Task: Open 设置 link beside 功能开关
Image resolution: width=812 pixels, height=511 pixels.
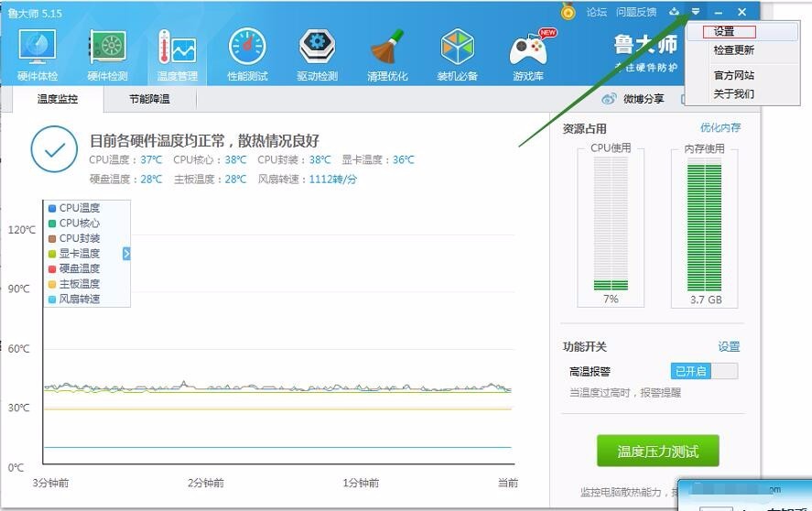Action: pos(729,347)
